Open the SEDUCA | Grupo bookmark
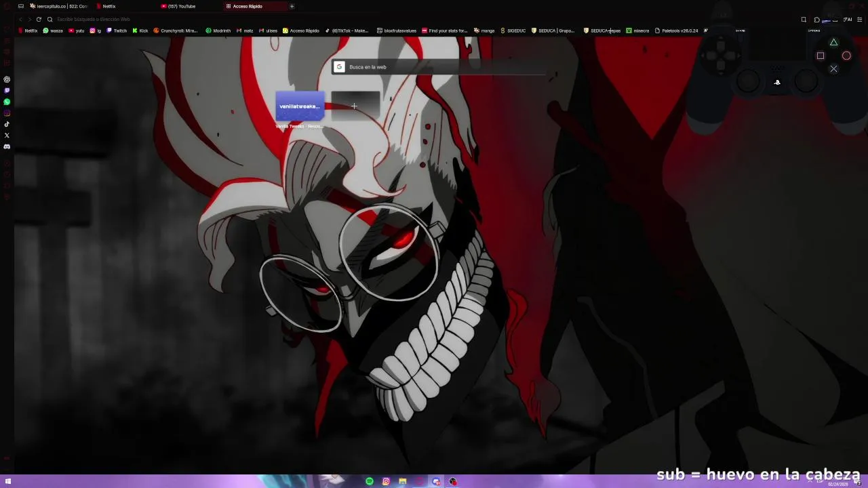This screenshot has height=488, width=868. tap(553, 30)
